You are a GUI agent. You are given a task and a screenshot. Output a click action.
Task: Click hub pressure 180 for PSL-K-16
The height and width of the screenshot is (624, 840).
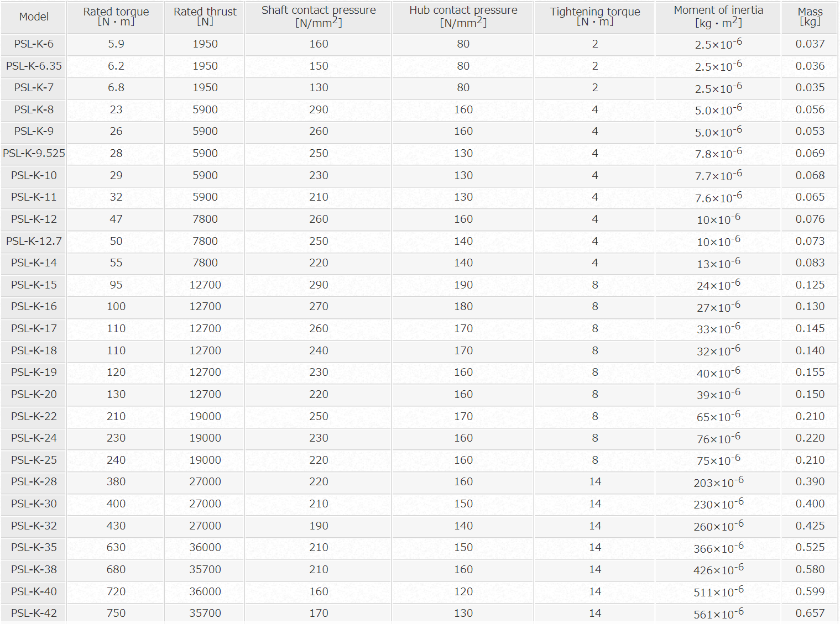(x=463, y=307)
